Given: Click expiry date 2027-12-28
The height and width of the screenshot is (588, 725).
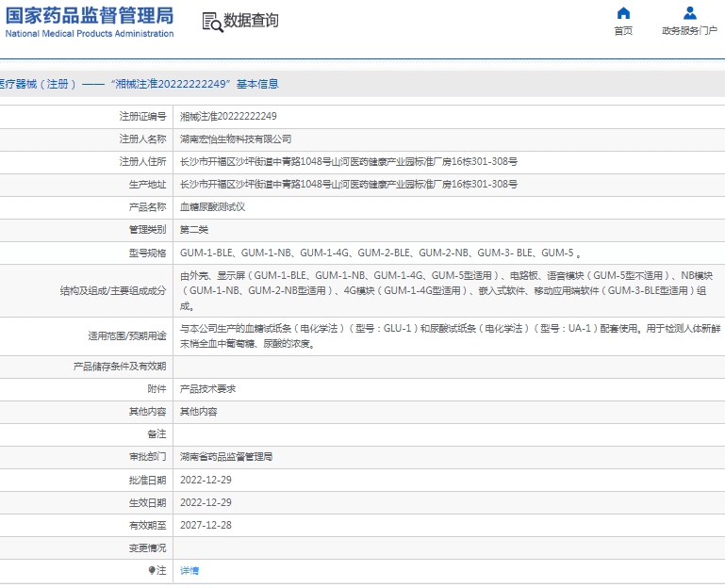Looking at the screenshot, I should (206, 525).
